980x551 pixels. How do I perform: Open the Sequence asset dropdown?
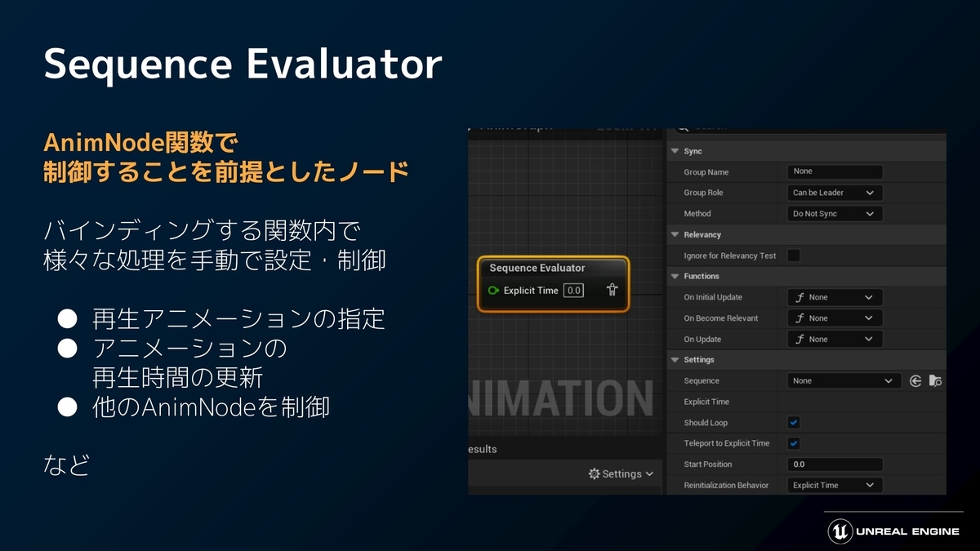coord(844,381)
